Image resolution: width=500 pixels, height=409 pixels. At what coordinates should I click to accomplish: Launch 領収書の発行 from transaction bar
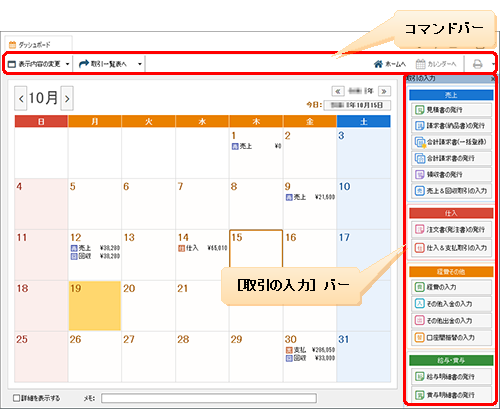click(x=451, y=174)
